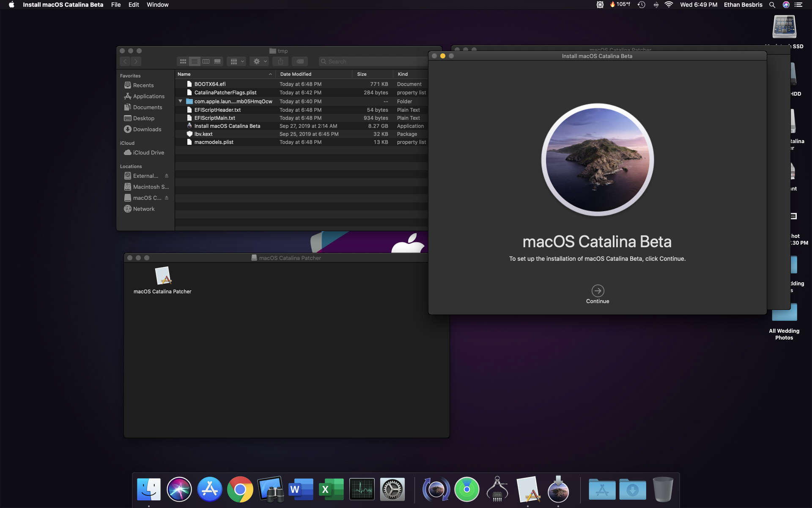This screenshot has width=812, height=508.
Task: Open Notification Center in menu bar
Action: pyautogui.click(x=798, y=5)
